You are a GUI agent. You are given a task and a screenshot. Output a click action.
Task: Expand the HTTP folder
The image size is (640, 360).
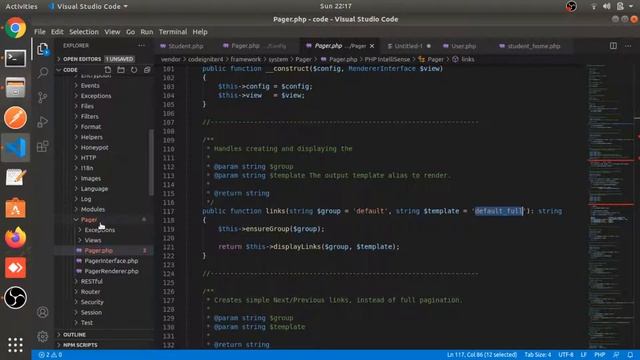(88, 158)
